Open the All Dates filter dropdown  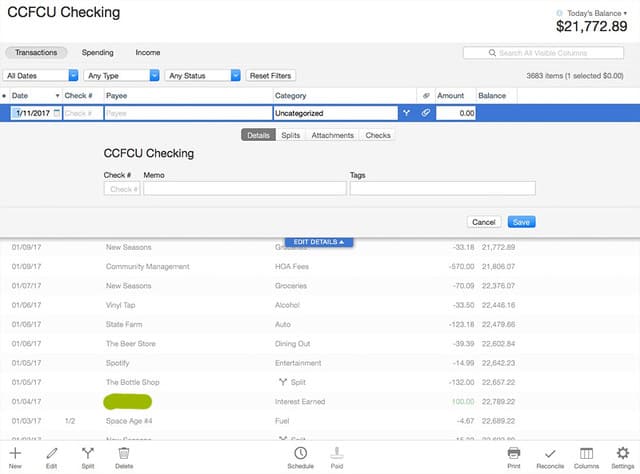(x=40, y=76)
